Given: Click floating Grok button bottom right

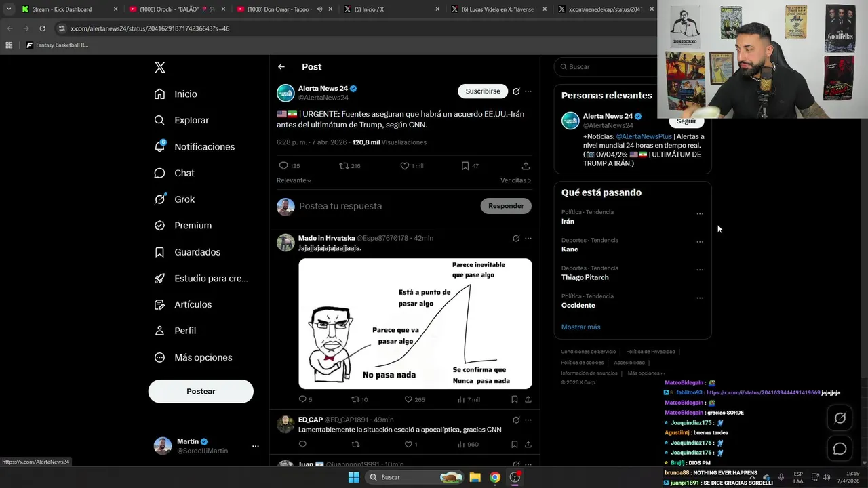Looking at the screenshot, I should [x=840, y=418].
